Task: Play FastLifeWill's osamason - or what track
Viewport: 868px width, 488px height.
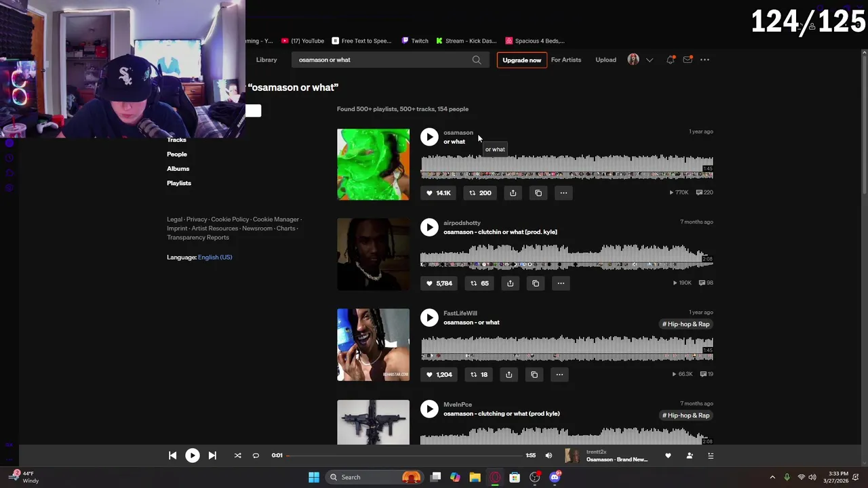Action: pyautogui.click(x=429, y=318)
